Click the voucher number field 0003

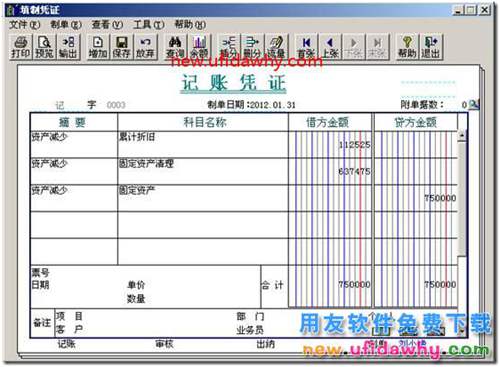(116, 105)
